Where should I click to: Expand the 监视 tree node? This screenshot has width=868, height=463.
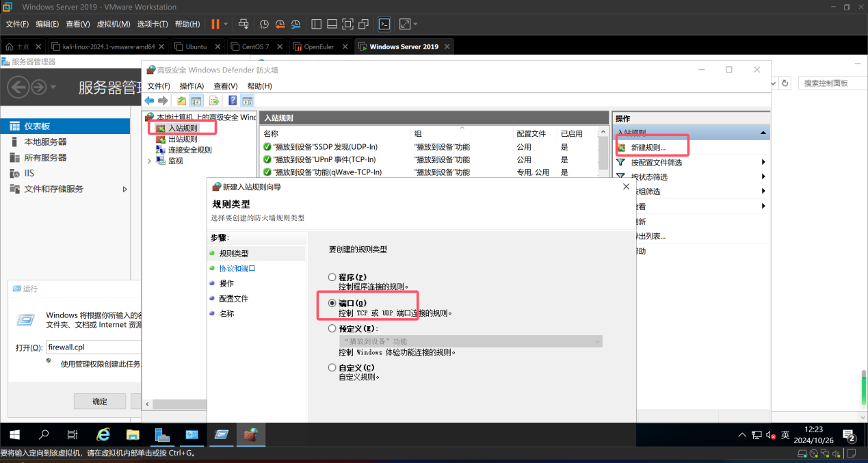coord(150,161)
